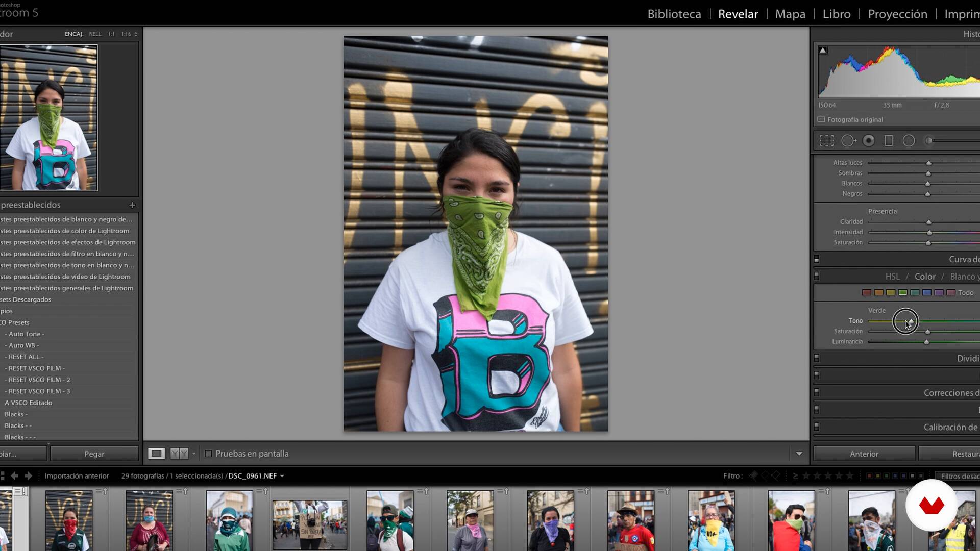The width and height of the screenshot is (980, 551).
Task: Select the Radial Filter tool
Action: click(x=909, y=141)
